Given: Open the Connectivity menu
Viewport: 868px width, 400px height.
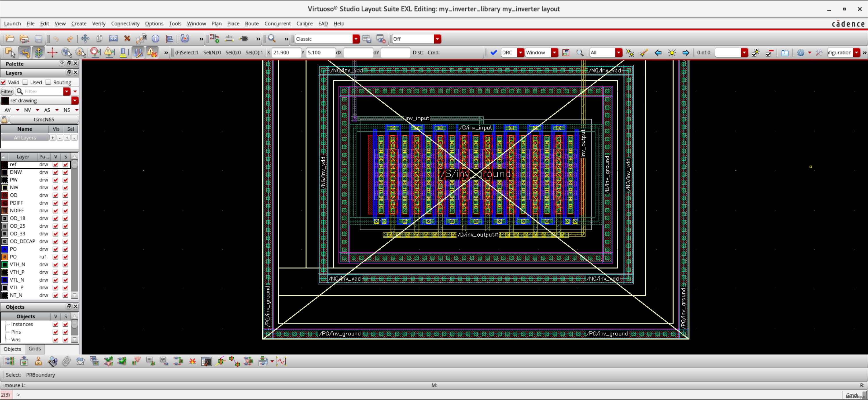Looking at the screenshot, I should pos(125,24).
